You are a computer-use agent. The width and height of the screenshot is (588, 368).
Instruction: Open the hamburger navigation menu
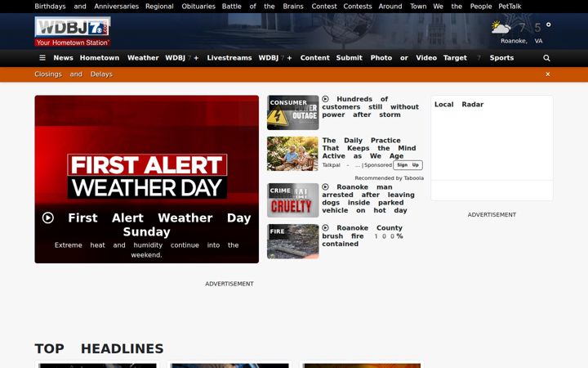pos(42,58)
